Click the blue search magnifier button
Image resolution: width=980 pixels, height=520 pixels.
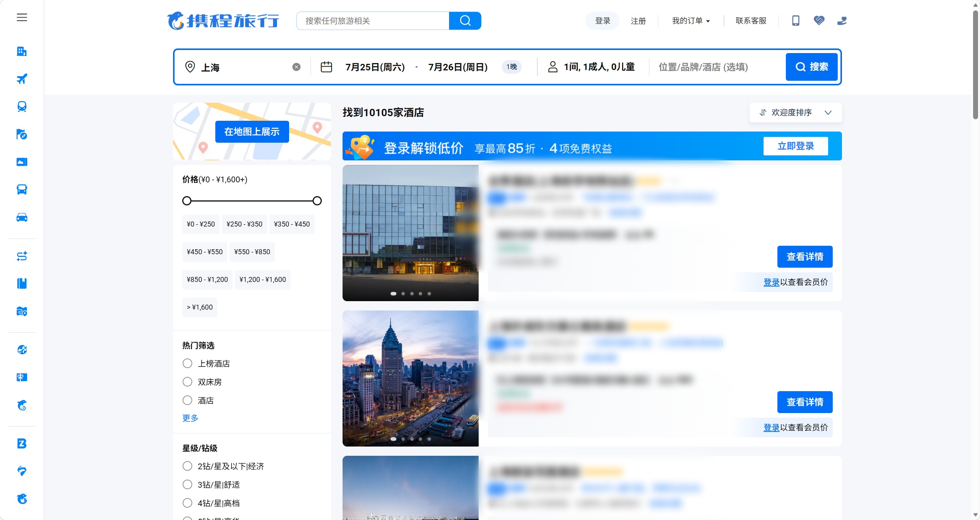click(465, 21)
